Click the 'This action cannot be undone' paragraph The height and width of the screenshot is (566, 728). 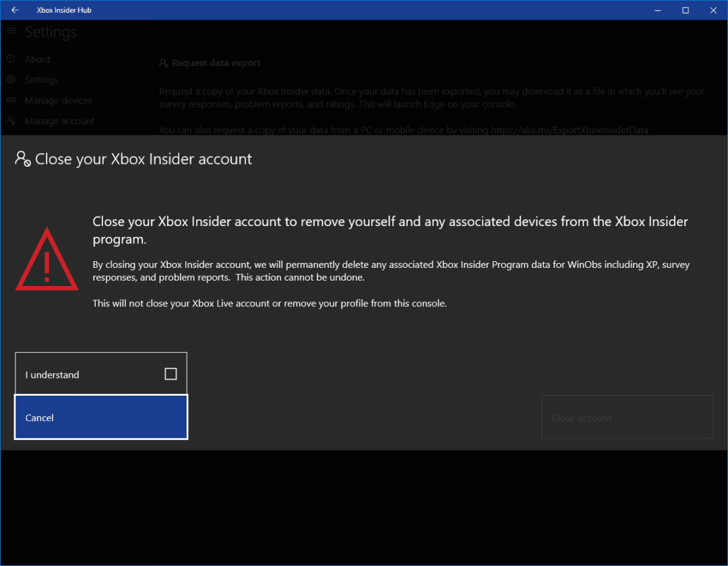click(x=391, y=271)
